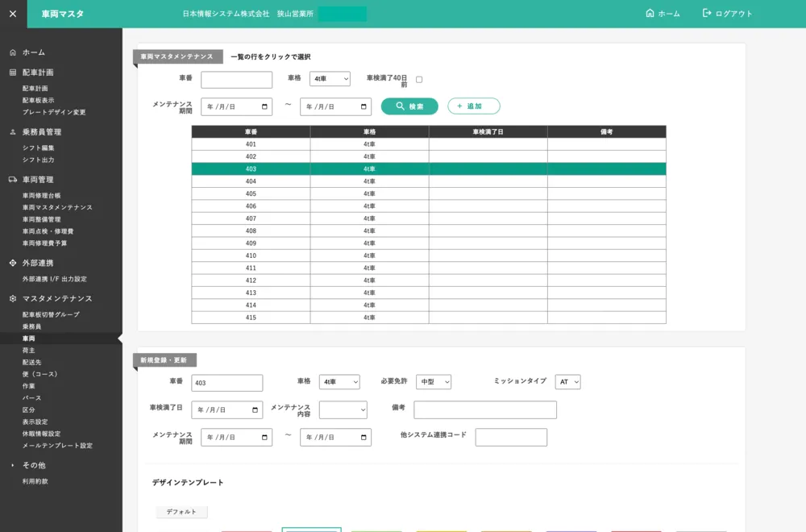The image size is (806, 532).
Task: Expand the メンテナンス内容 dropdown
Action: click(x=343, y=410)
